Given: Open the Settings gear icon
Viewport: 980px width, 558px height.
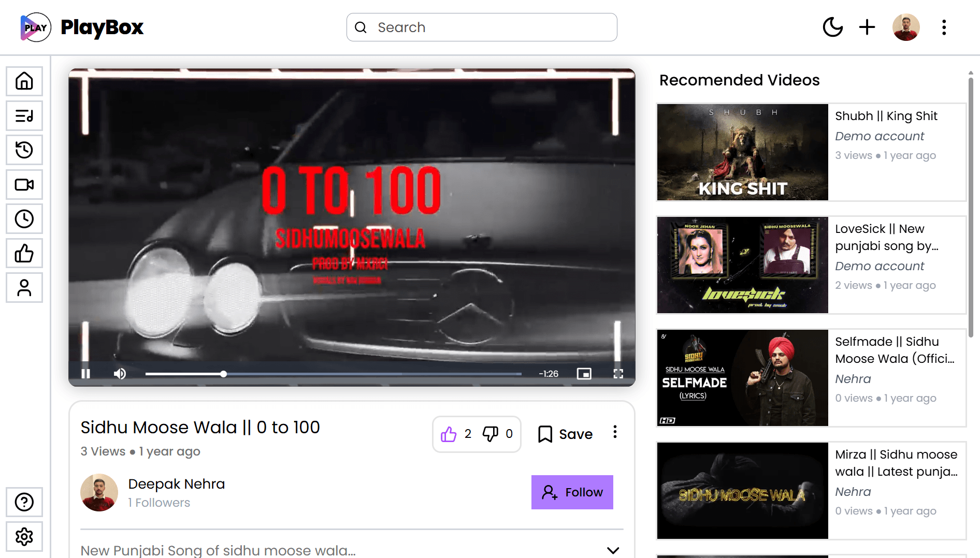Looking at the screenshot, I should point(24,537).
